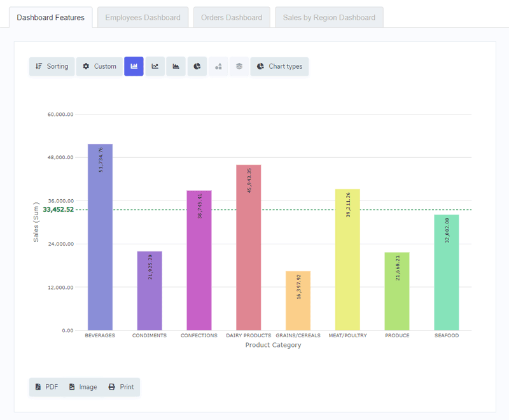Click the stacked layers chart icon

tap(239, 66)
